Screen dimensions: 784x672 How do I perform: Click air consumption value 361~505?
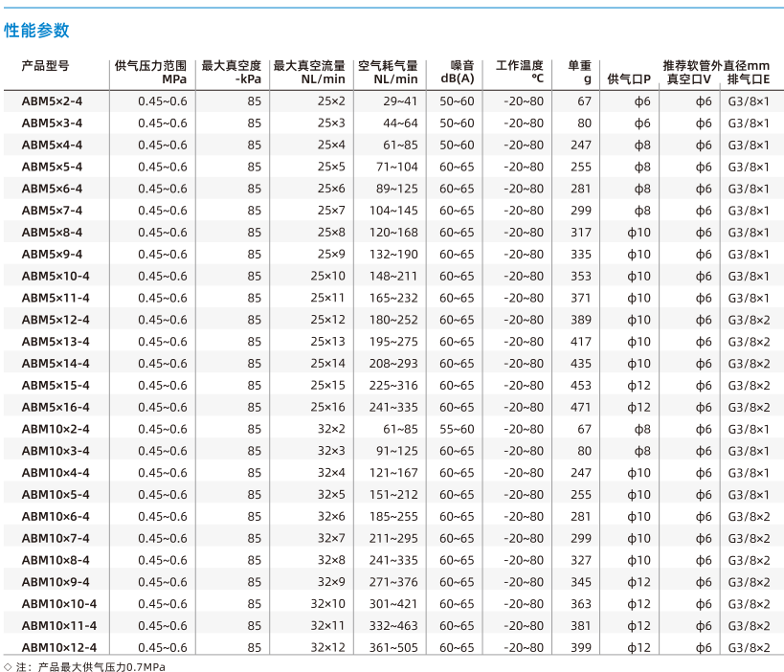393,647
